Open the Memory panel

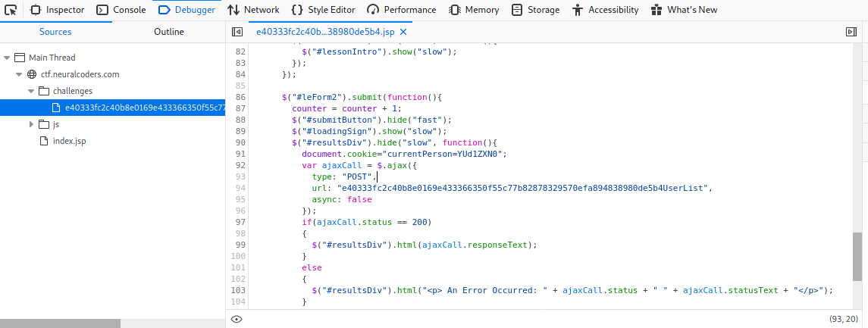474,10
